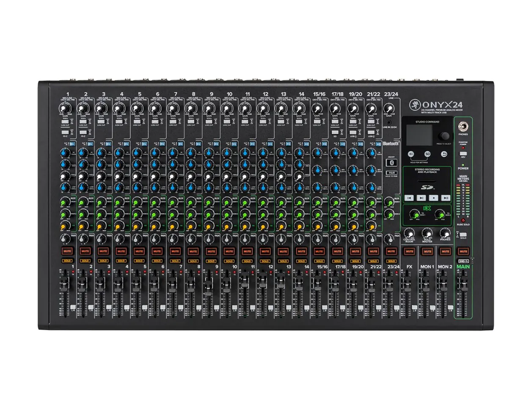
Task: Tap the SD button under Studio Command screen
Action: [427, 154]
